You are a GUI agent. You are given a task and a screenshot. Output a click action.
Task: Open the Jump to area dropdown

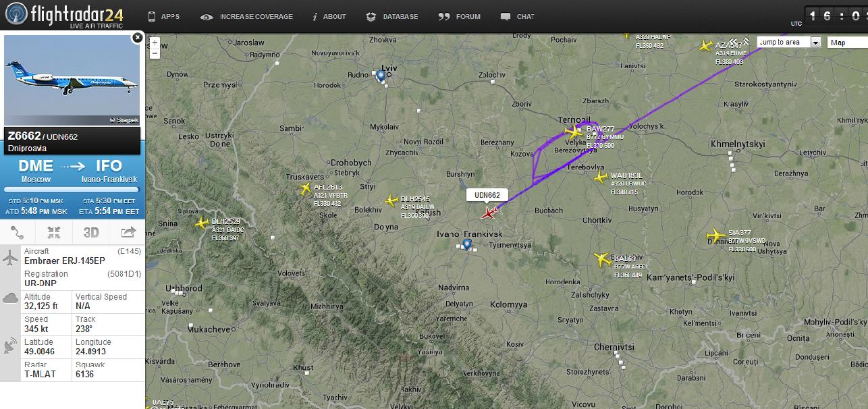click(789, 42)
